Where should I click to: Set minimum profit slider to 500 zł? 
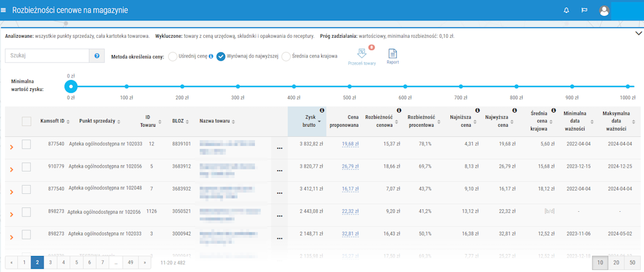(349, 86)
